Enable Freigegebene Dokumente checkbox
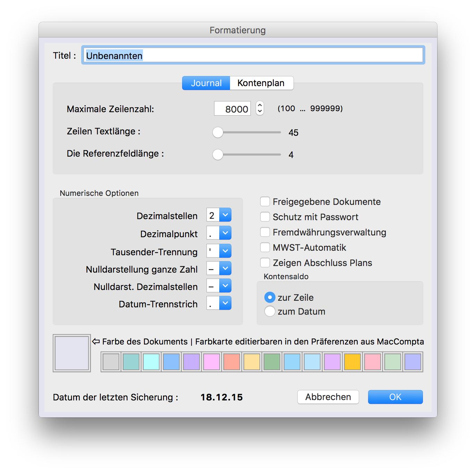 click(265, 202)
